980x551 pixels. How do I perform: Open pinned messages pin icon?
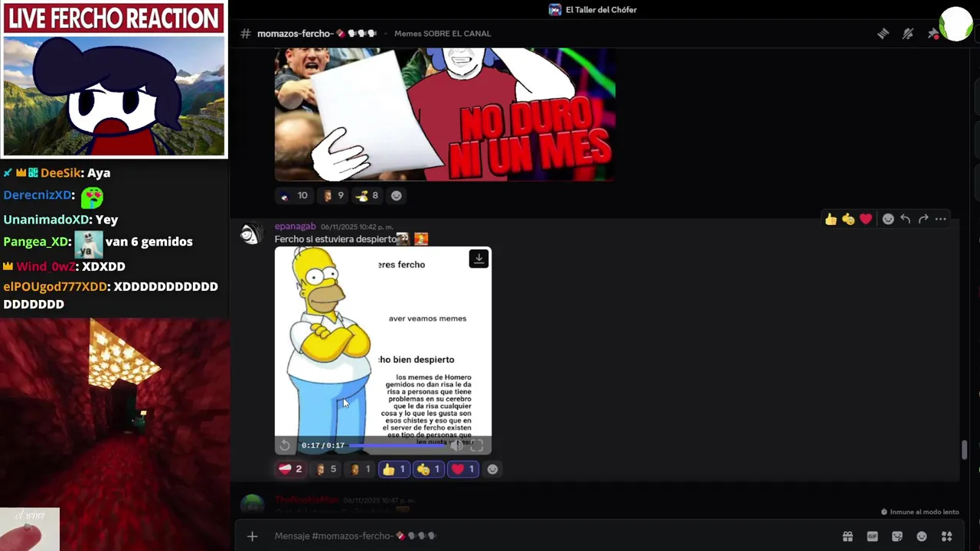tap(933, 34)
